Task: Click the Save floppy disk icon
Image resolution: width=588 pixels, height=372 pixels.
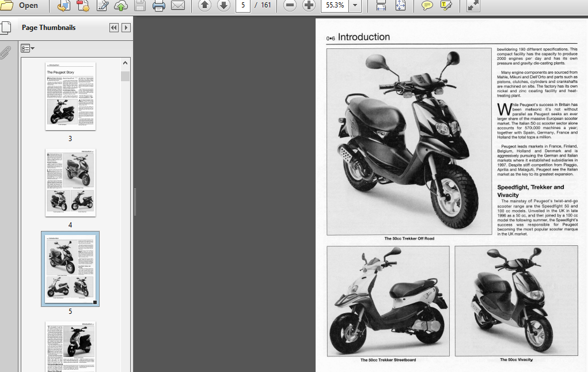Action: point(140,5)
